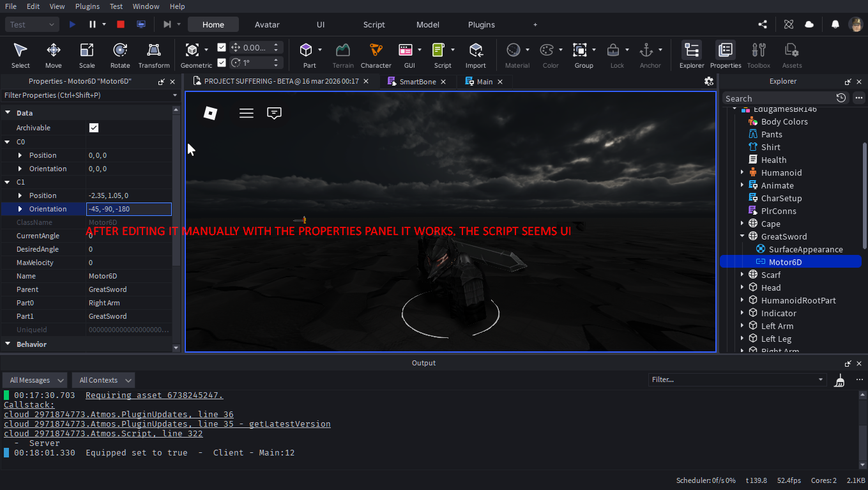Image resolution: width=868 pixels, height=490 pixels.
Task: Clear the Output with the broom icon
Action: [840, 380]
